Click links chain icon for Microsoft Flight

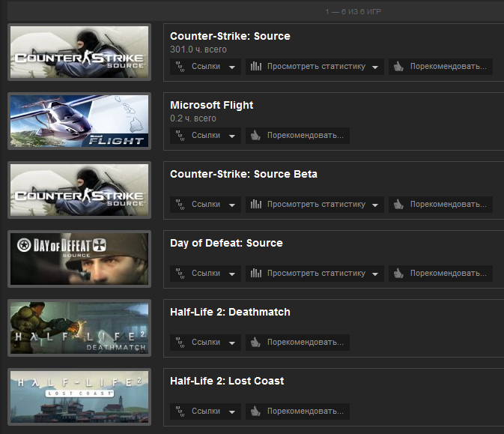point(180,136)
